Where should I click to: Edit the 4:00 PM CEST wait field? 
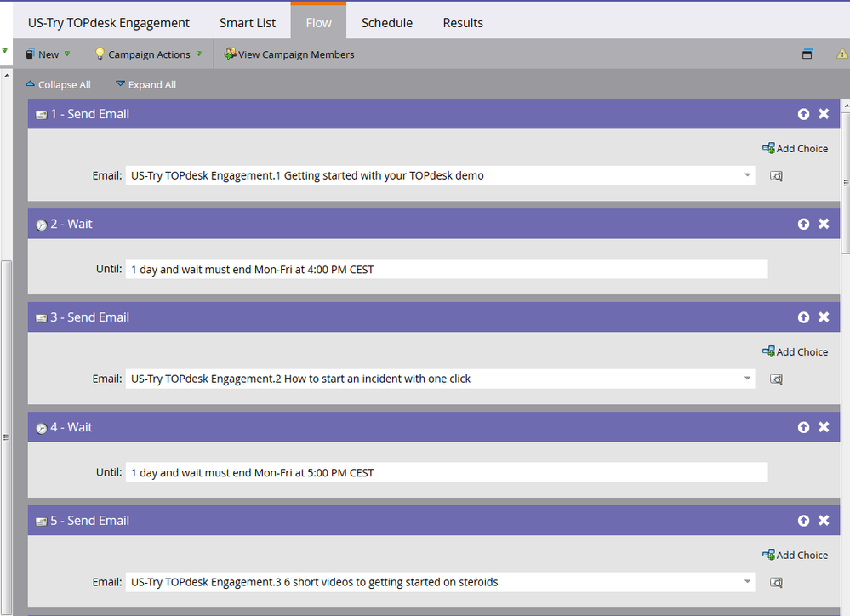(447, 269)
